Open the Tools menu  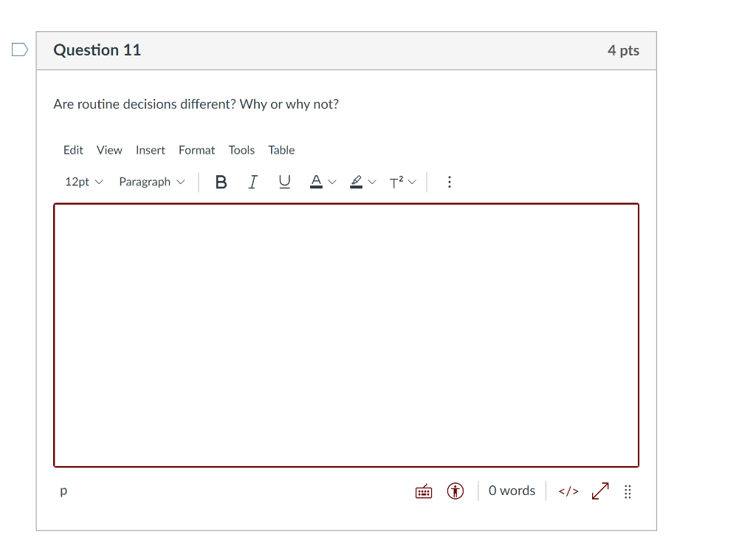point(241,150)
